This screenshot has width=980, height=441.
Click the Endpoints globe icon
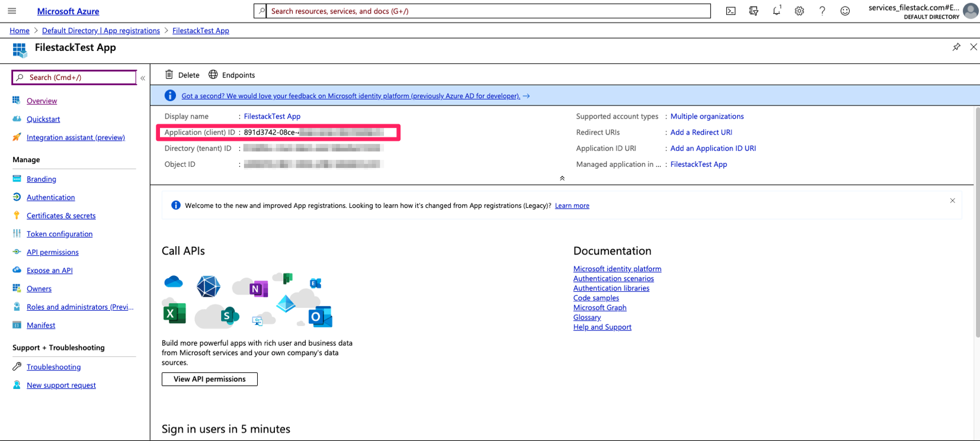pos(213,75)
